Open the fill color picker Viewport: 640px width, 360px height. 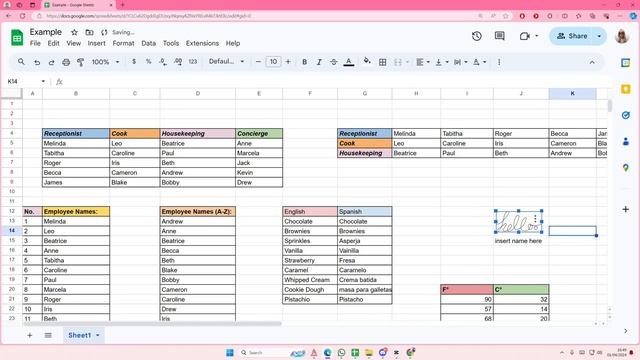pyautogui.click(x=367, y=62)
